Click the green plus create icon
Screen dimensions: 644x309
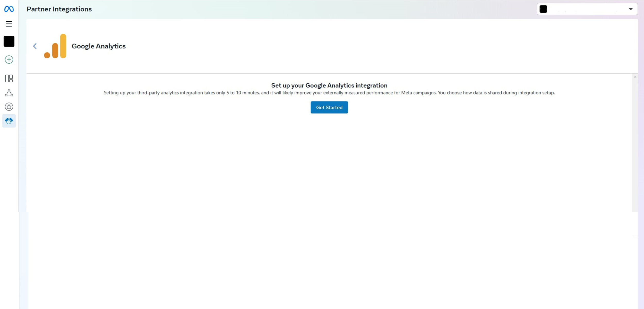pos(9,60)
